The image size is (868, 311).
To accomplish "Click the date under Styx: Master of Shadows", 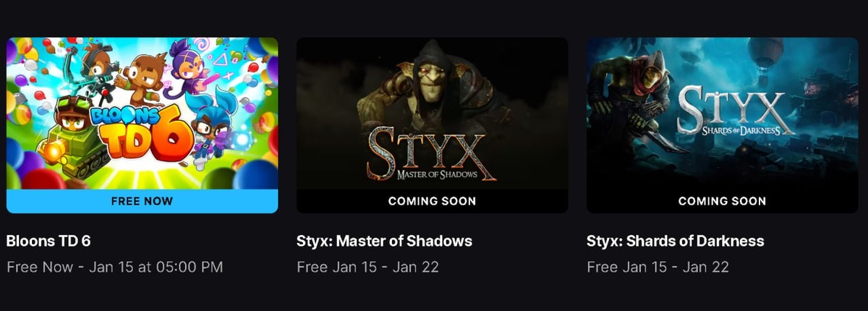I will [368, 267].
